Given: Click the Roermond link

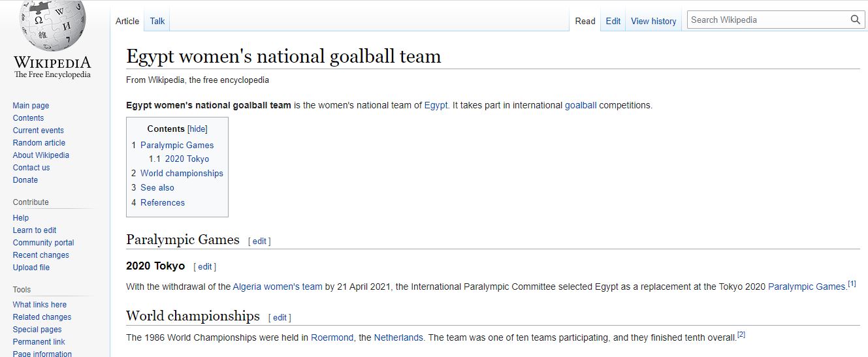Looking at the screenshot, I should 332,337.
